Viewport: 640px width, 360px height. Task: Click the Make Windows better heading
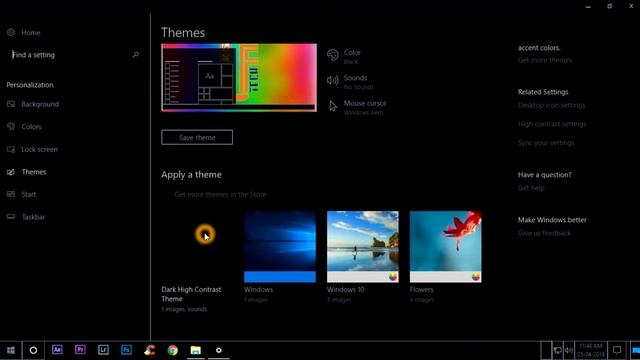552,220
